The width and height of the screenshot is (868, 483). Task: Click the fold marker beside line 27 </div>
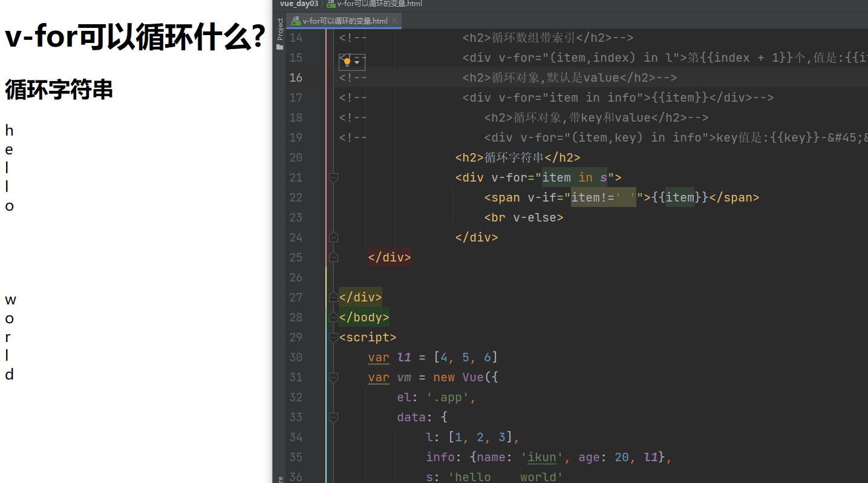(333, 297)
